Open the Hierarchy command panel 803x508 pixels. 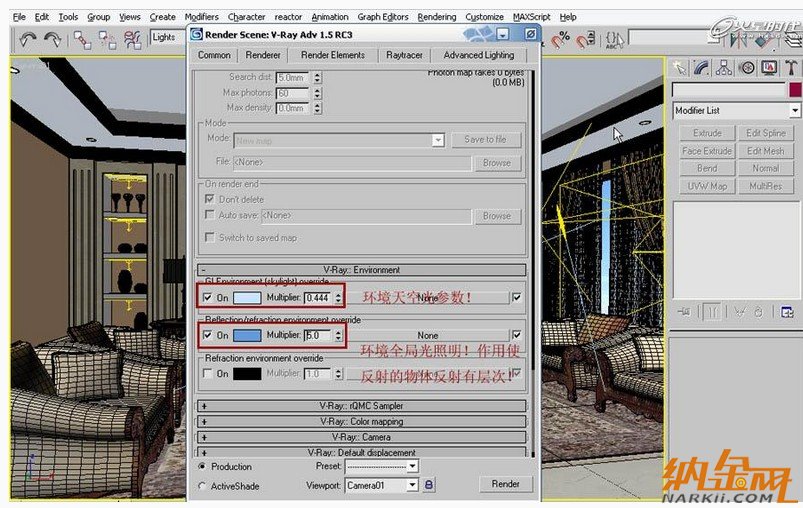tap(724, 68)
